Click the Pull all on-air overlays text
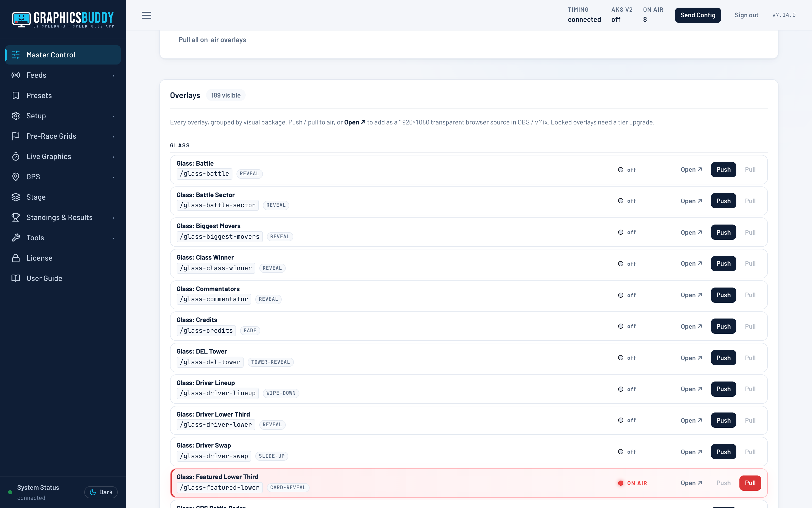Image resolution: width=812 pixels, height=508 pixels. (212, 40)
